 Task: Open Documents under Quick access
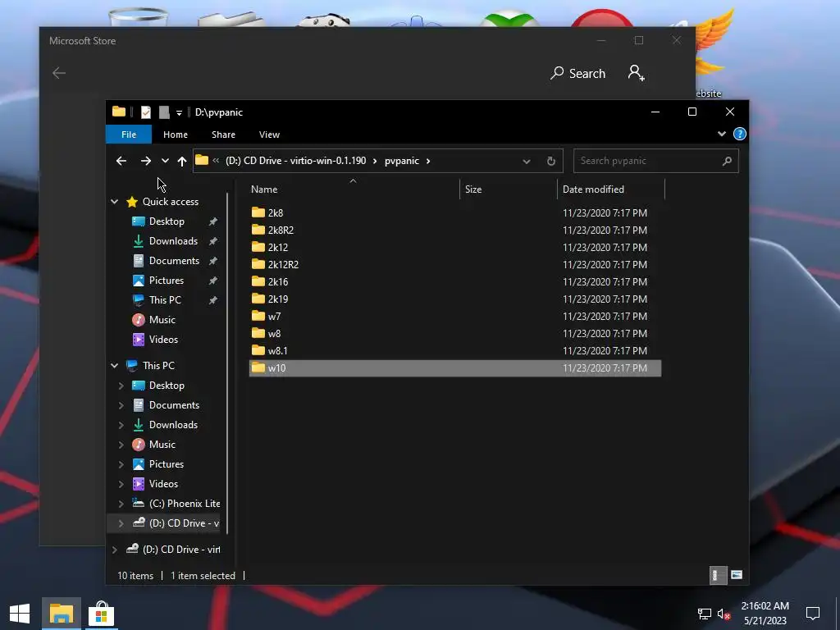click(x=174, y=261)
